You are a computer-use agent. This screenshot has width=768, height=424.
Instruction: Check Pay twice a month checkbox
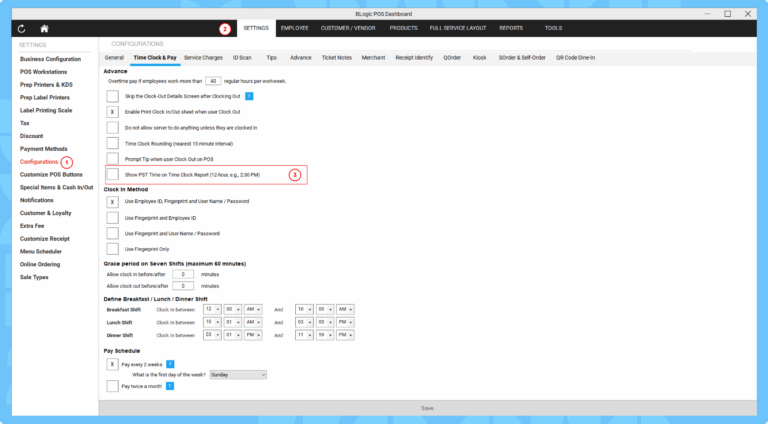113,386
